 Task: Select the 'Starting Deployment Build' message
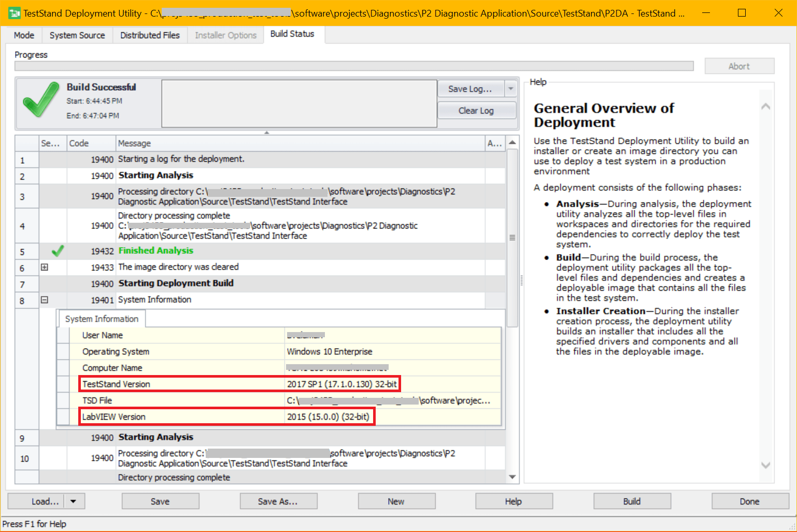click(176, 283)
